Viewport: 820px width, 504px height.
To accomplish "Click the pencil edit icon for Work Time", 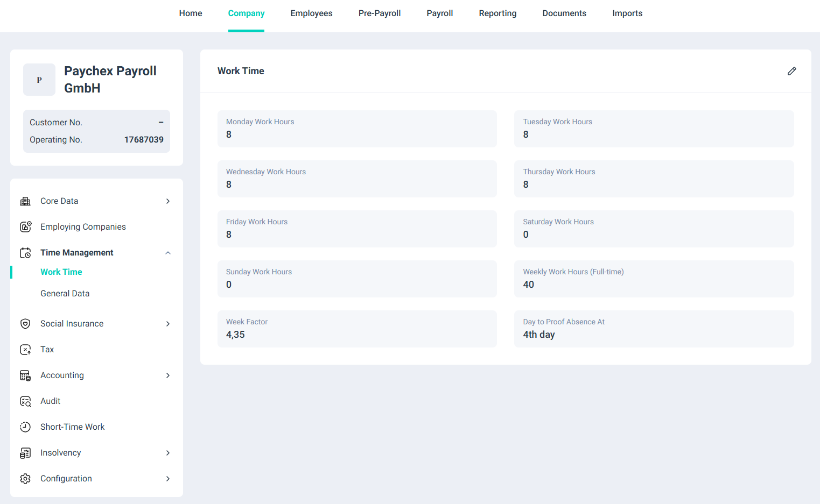I will [791, 71].
